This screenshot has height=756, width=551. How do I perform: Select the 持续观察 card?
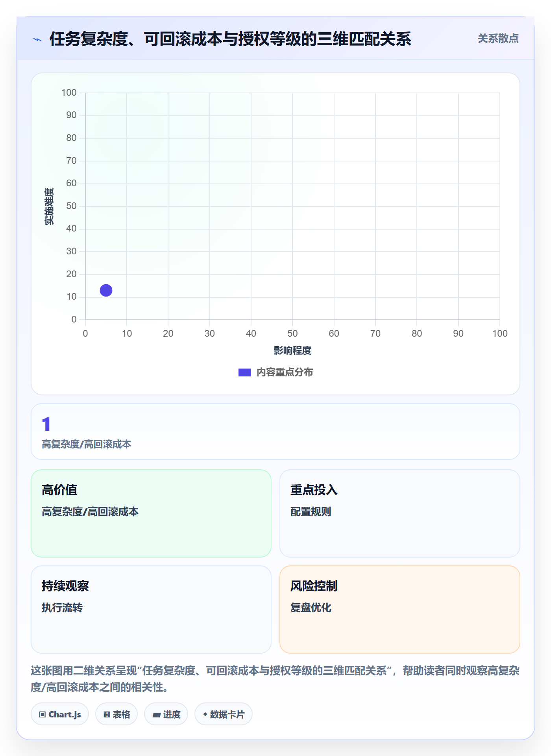151,609
